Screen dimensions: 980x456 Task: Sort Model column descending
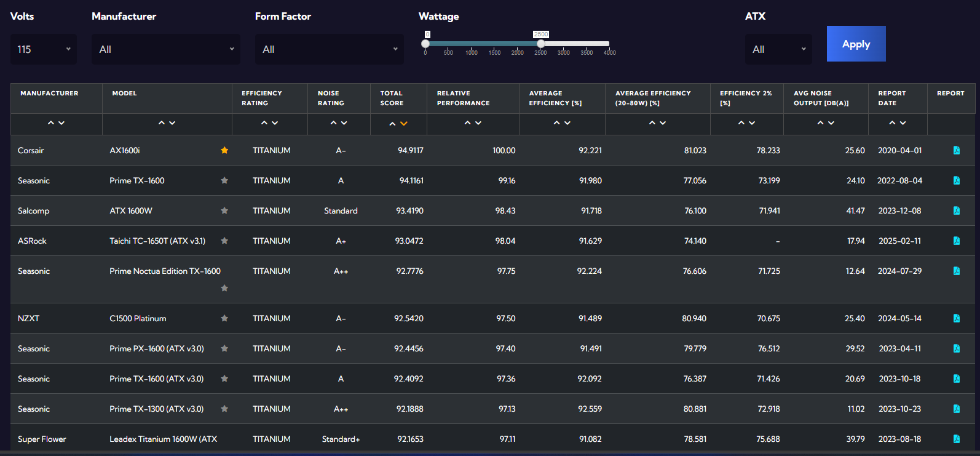tap(172, 123)
